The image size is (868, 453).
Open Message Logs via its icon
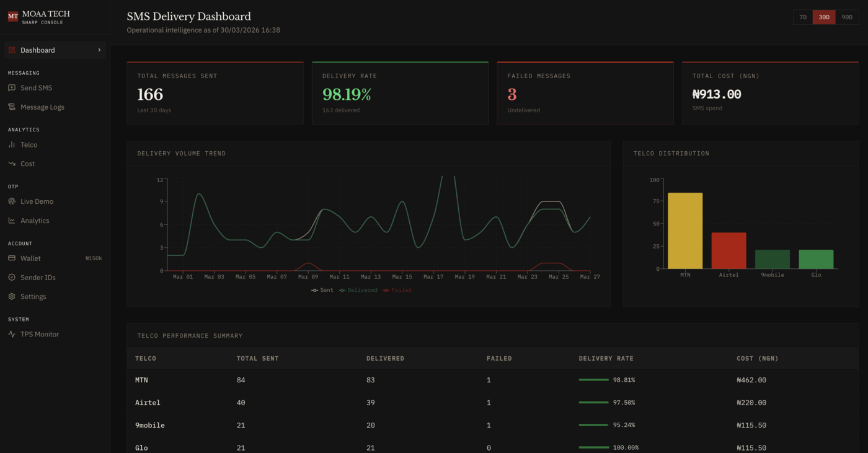[12, 107]
